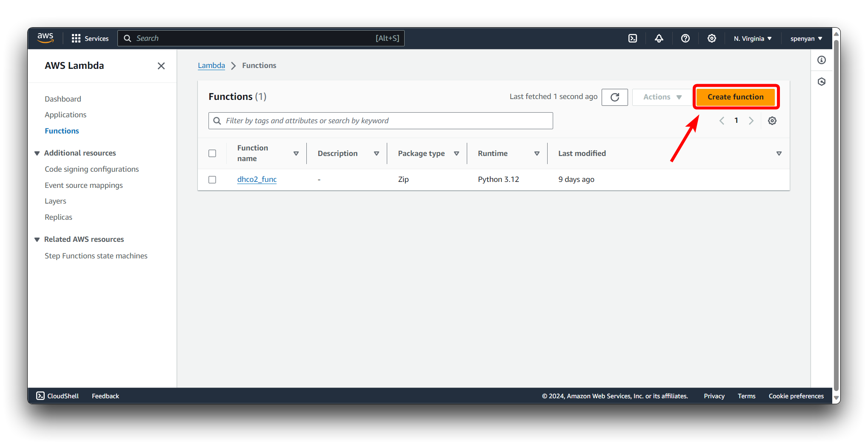
Task: Click page number 1 in pagination
Action: point(736,121)
